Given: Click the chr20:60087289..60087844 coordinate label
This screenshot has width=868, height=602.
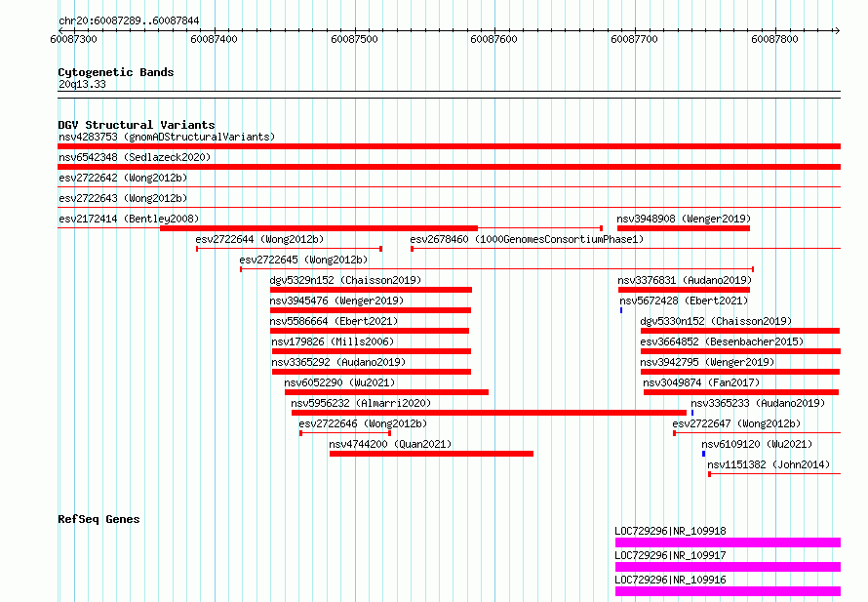Looking at the screenshot, I should pos(129,21).
